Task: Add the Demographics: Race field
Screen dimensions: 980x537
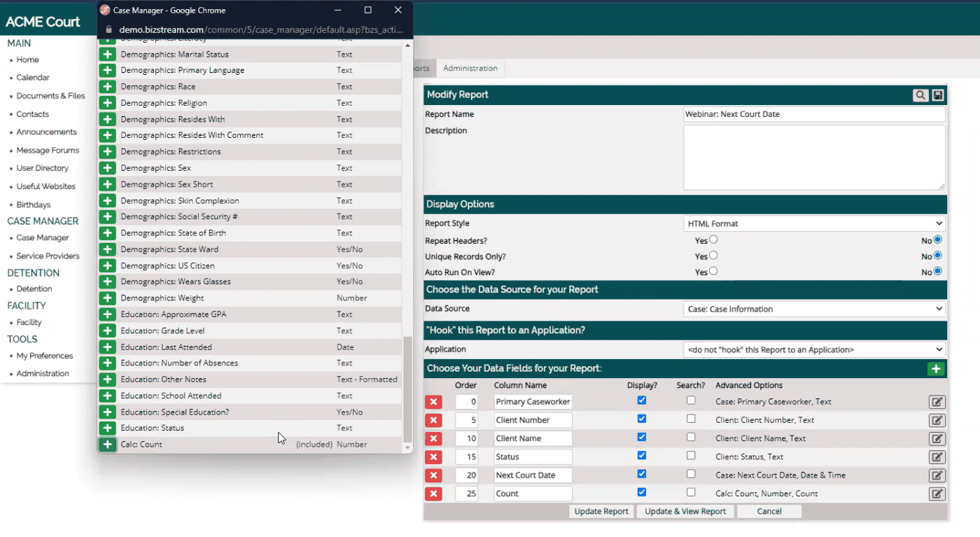Action: coord(107,87)
